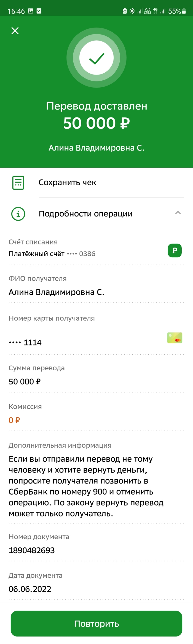Tap the green success checkmark icon

coord(96,58)
